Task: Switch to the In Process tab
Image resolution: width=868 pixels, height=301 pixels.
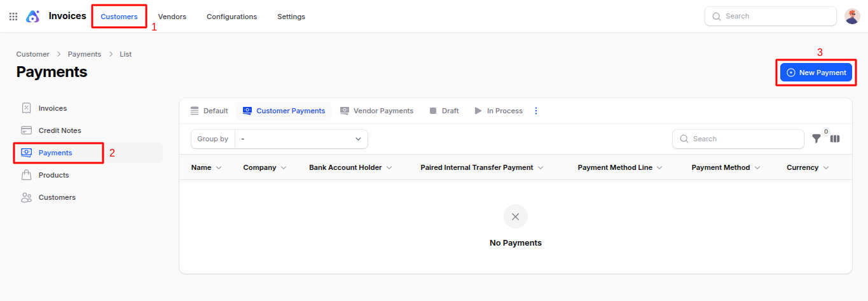Action: [499, 111]
